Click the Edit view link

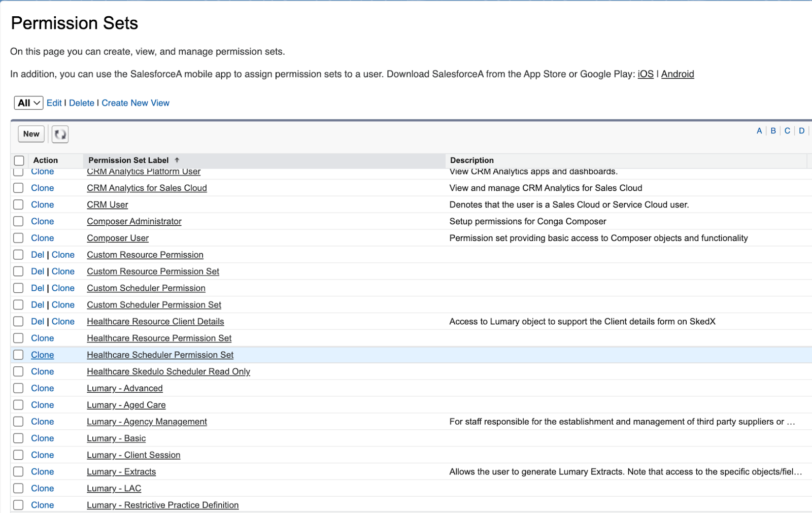[54, 103]
